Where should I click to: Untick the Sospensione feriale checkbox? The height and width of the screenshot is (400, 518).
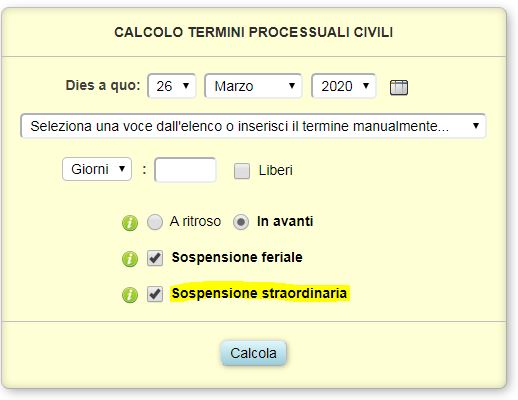pyautogui.click(x=155, y=258)
